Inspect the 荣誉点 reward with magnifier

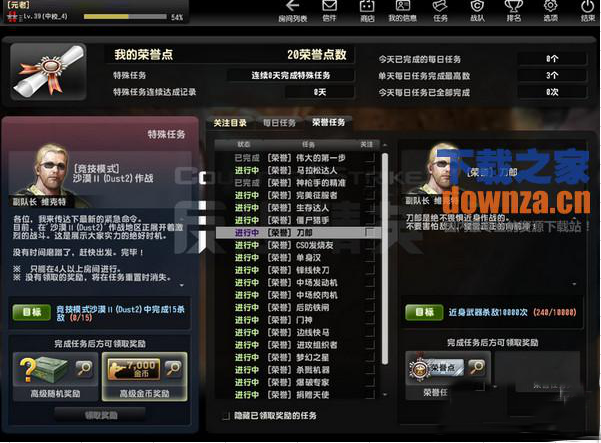(476, 368)
